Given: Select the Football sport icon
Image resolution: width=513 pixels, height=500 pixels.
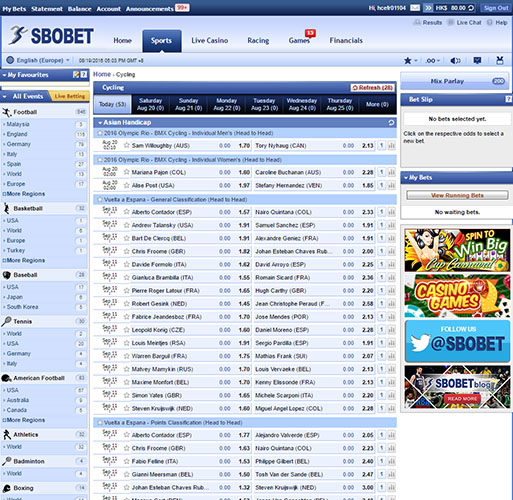Looking at the screenshot, I should tap(6, 112).
